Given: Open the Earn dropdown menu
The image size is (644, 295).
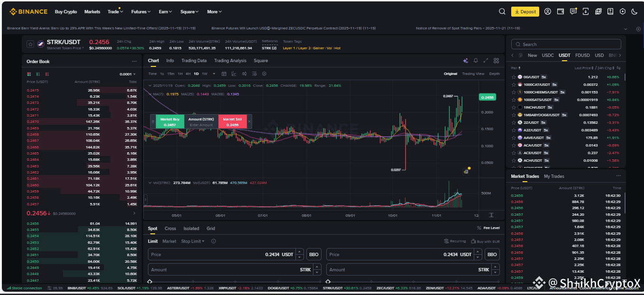Looking at the screenshot, I should [166, 11].
